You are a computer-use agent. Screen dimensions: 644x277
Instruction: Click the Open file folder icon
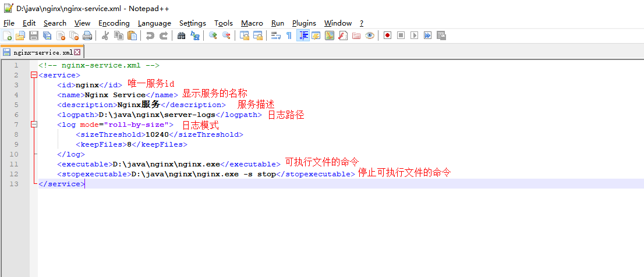click(20, 35)
